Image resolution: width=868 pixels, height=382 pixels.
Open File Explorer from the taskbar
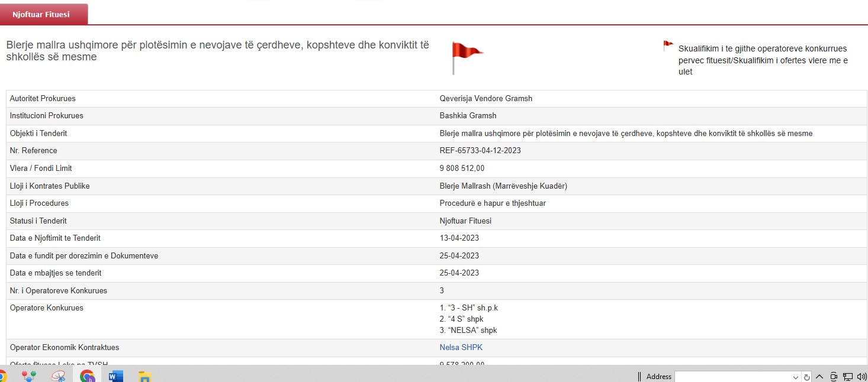coord(144,376)
